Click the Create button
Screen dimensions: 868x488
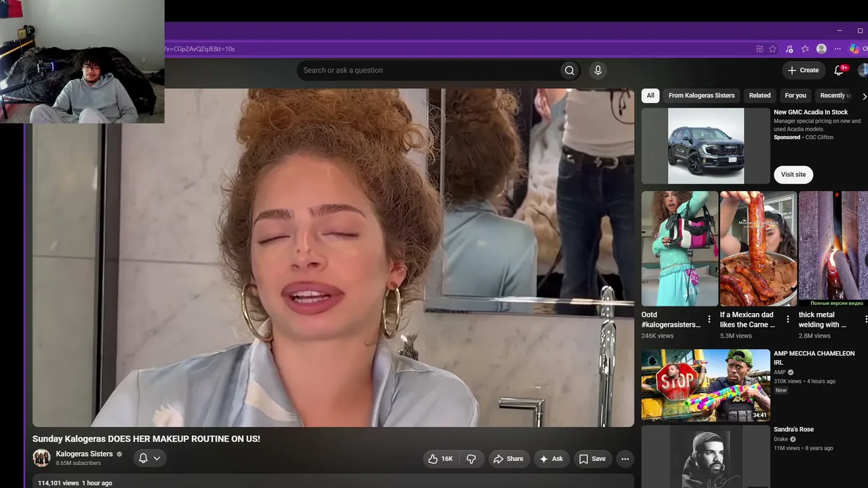pyautogui.click(x=804, y=70)
